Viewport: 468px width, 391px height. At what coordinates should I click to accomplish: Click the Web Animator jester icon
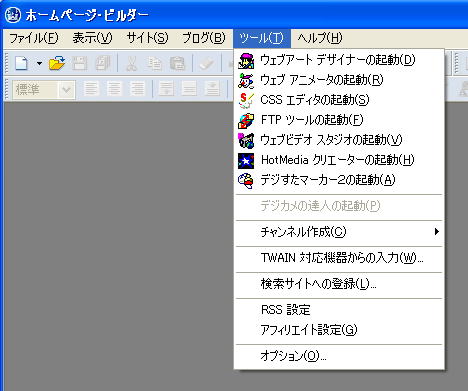click(x=246, y=81)
